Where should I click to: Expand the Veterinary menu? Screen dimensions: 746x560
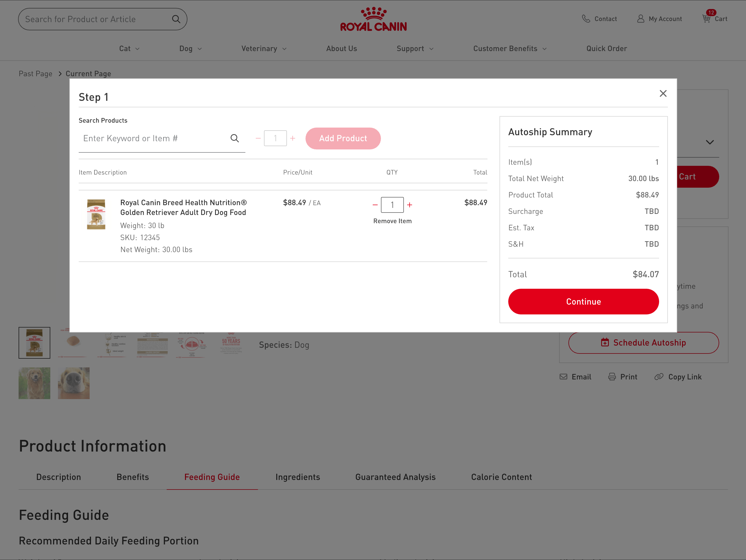point(264,49)
